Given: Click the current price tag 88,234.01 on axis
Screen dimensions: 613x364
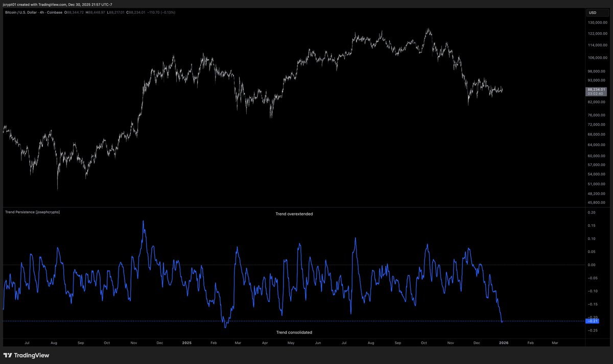Looking at the screenshot, I should [596, 89].
